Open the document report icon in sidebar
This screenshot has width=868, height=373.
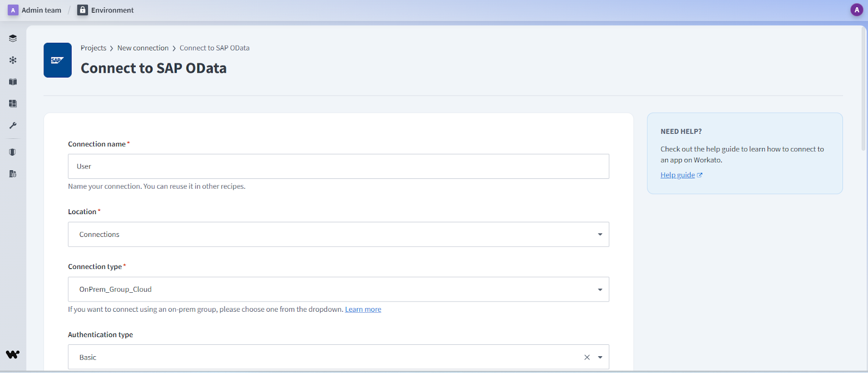pyautogui.click(x=13, y=174)
